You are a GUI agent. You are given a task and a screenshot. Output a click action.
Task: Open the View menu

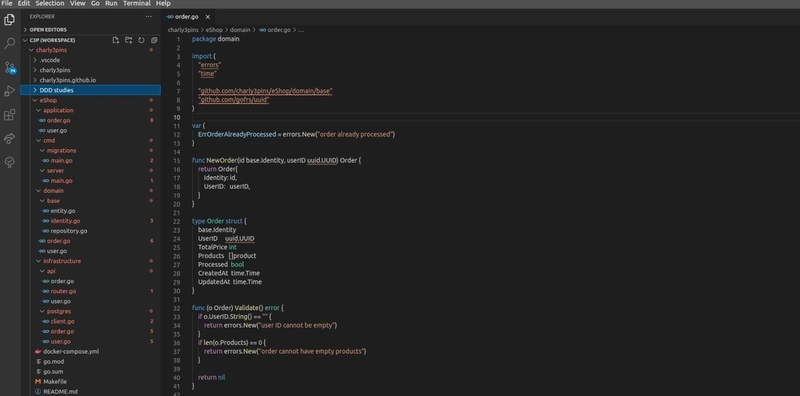(x=78, y=4)
